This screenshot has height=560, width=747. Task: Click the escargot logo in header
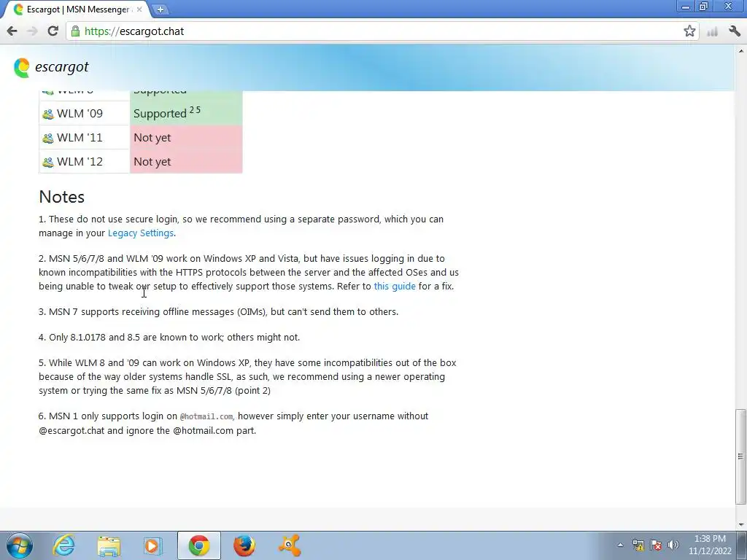click(x=51, y=67)
